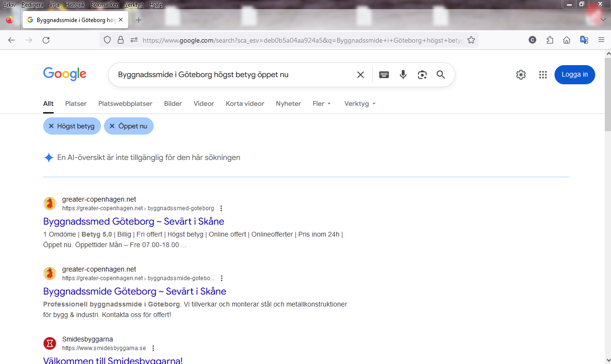Open the on-screen keyboard icon in search box

point(384,75)
